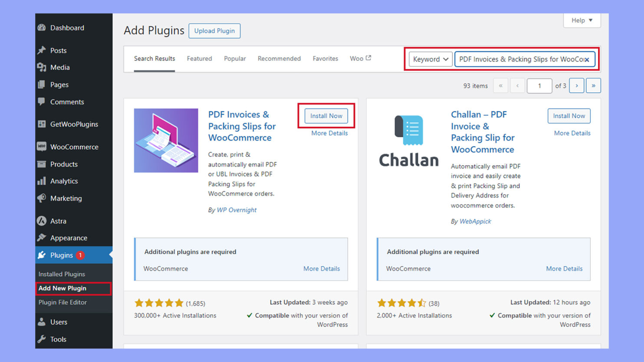Select the Media library icon
This screenshot has height=362, width=644.
[x=42, y=67]
